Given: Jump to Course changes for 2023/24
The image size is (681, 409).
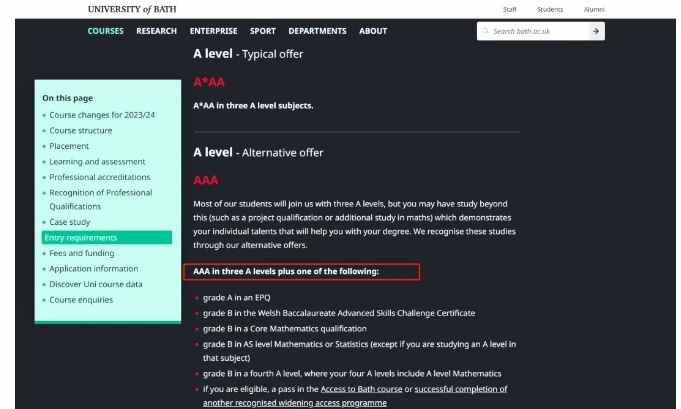Looking at the screenshot, I should coord(102,115).
